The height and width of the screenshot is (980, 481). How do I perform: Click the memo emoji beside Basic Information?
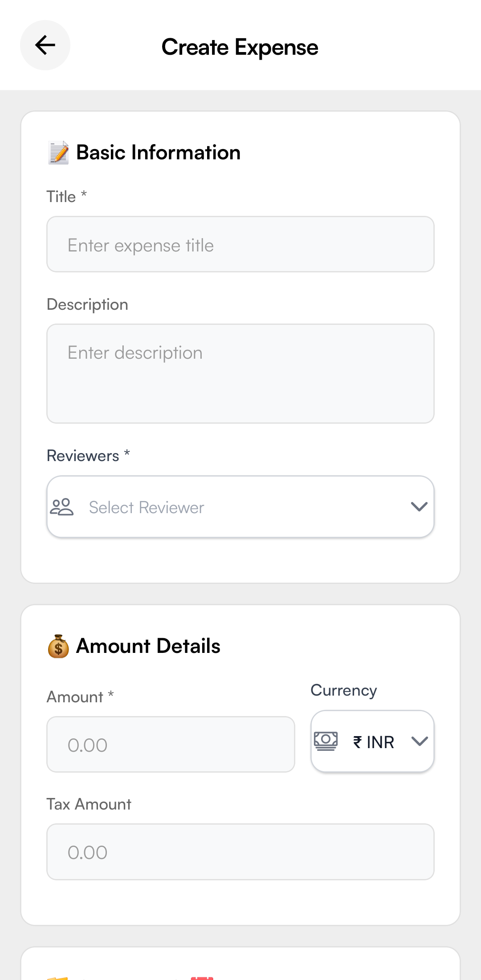coord(59,153)
